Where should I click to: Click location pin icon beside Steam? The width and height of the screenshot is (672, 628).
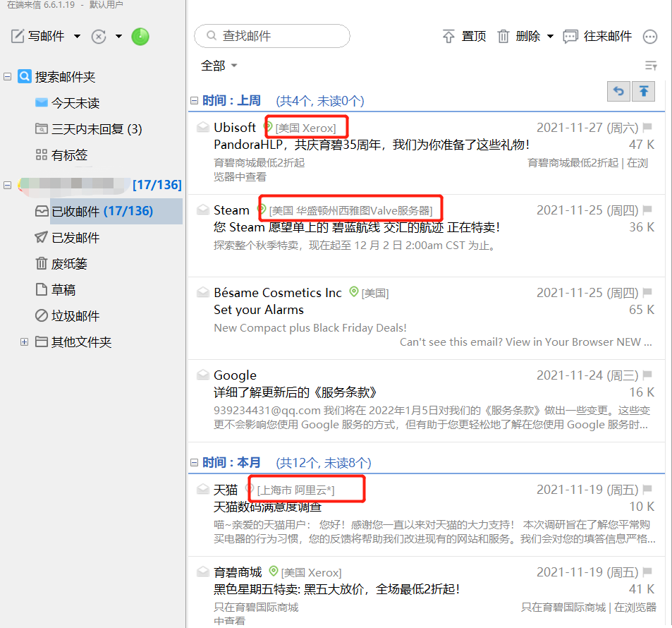pos(262,210)
